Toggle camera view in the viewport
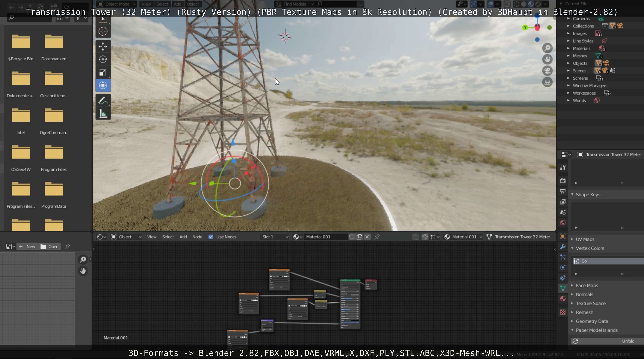The width and height of the screenshot is (644, 359). click(x=547, y=71)
